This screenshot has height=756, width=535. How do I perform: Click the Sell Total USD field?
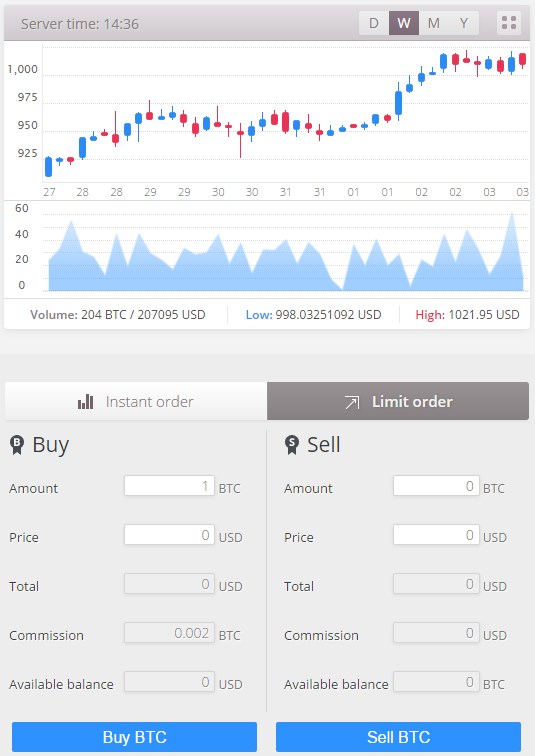coord(436,584)
